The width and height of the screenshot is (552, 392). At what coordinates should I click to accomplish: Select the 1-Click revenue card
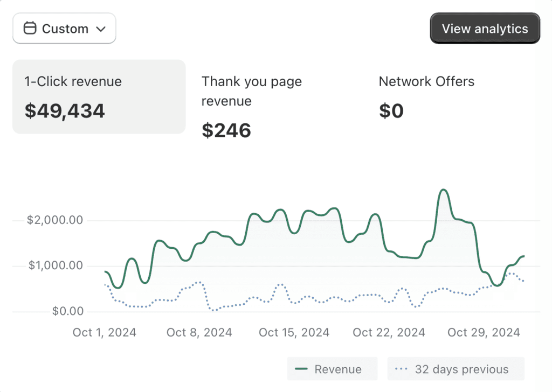pyautogui.click(x=99, y=97)
